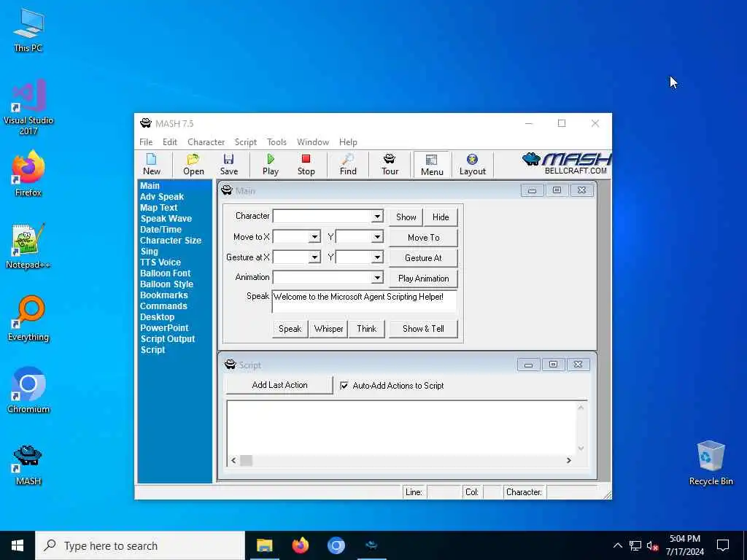Expand the Character dropdown
The image size is (747, 560).
click(x=377, y=217)
